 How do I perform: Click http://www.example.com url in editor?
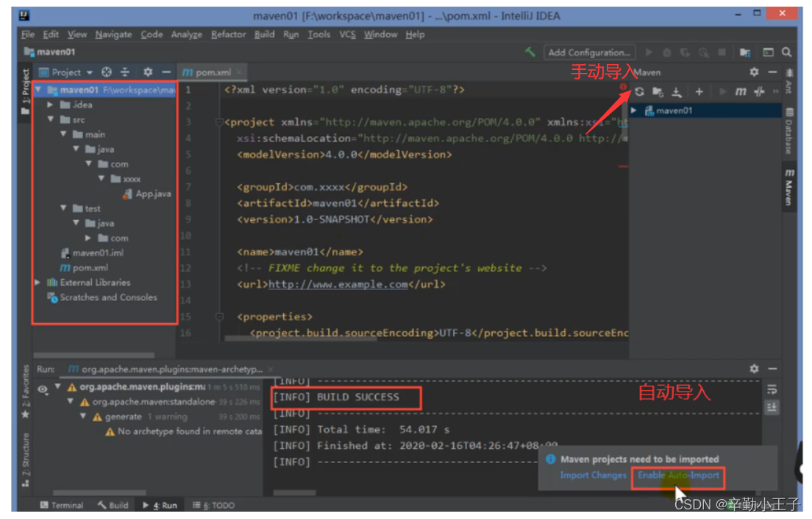[338, 284]
